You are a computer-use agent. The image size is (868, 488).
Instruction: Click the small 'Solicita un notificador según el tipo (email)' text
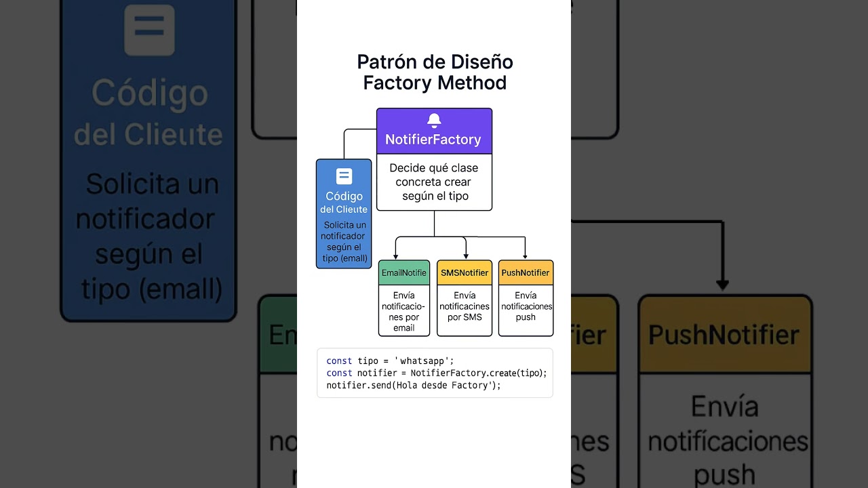pos(344,242)
